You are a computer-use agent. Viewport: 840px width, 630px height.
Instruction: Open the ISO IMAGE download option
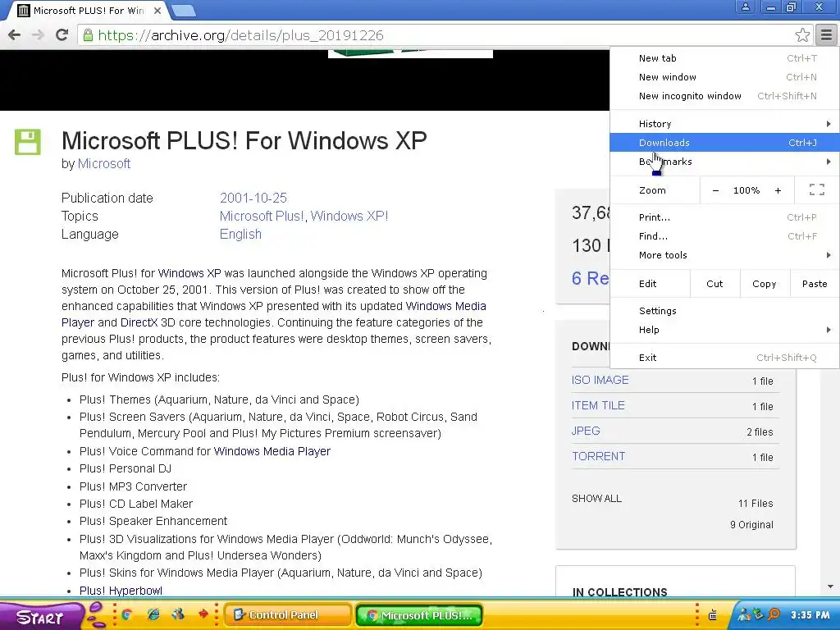600,380
